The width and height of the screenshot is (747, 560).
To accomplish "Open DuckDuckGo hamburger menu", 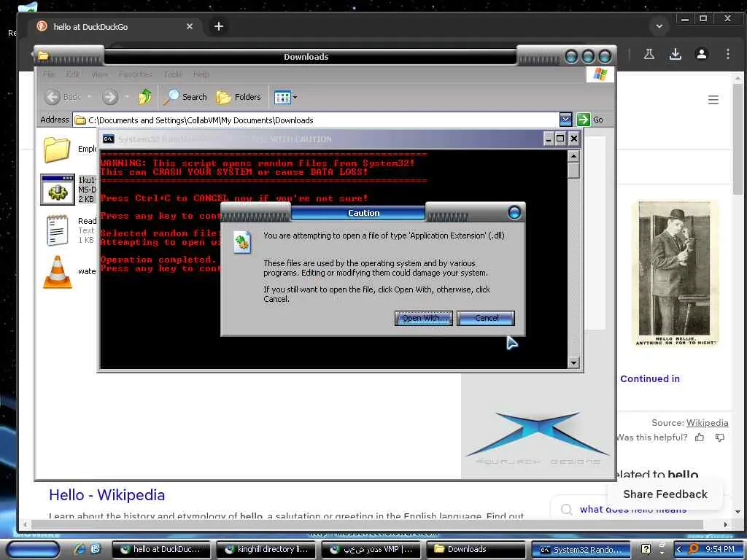I will pos(713,99).
